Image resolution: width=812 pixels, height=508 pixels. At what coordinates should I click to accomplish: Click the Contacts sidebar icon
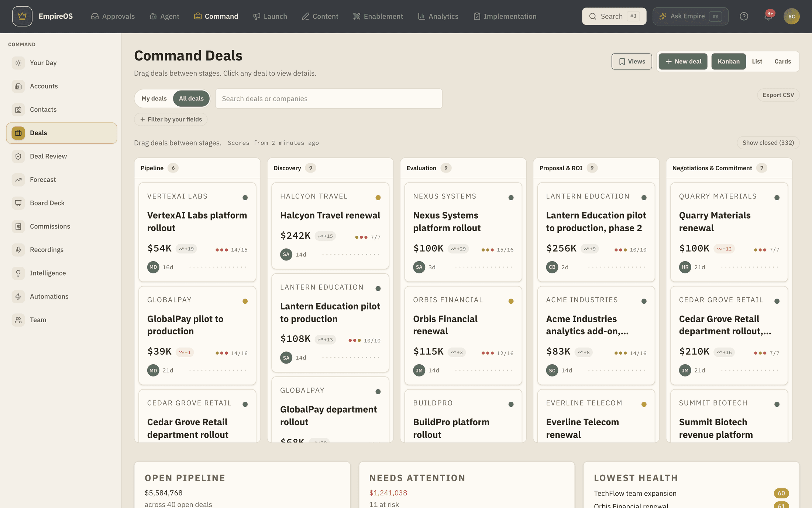tap(18, 109)
